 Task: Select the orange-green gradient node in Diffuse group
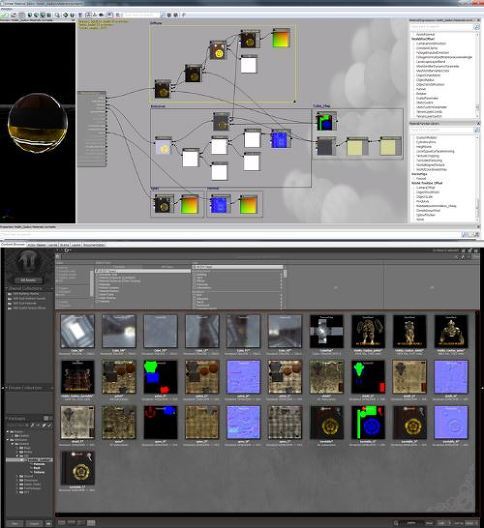pyautogui.click(x=281, y=38)
